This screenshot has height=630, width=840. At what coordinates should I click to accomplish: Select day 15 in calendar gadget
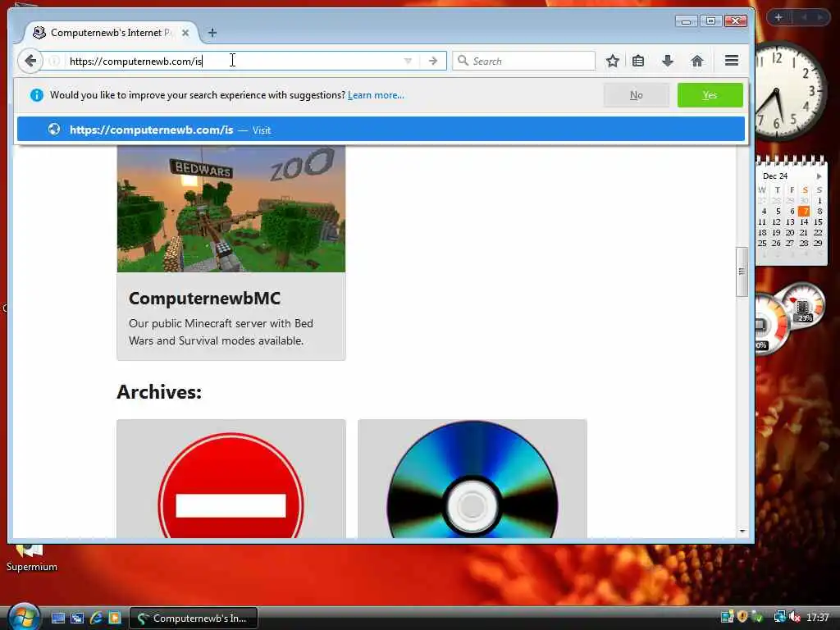click(x=818, y=221)
